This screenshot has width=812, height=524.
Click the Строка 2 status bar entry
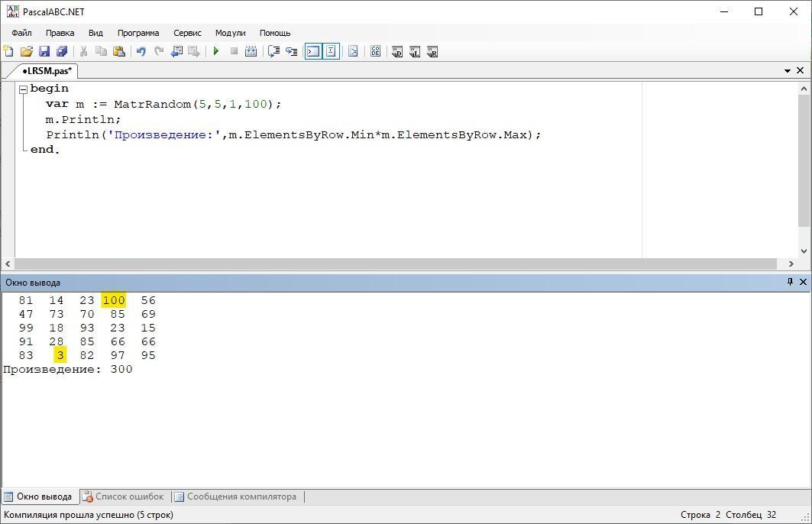[700, 515]
